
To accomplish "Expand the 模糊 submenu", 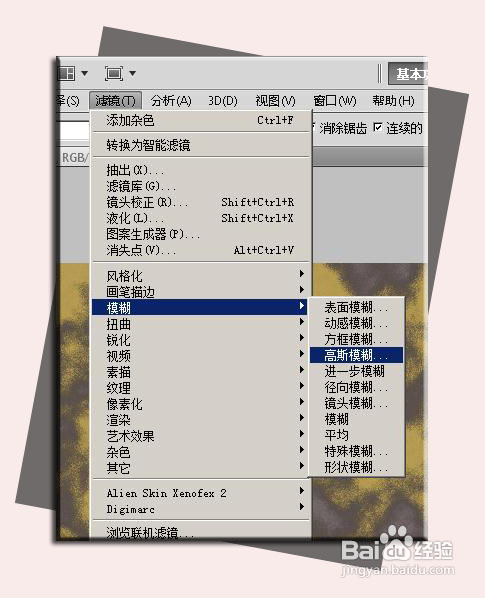I will pos(200,307).
